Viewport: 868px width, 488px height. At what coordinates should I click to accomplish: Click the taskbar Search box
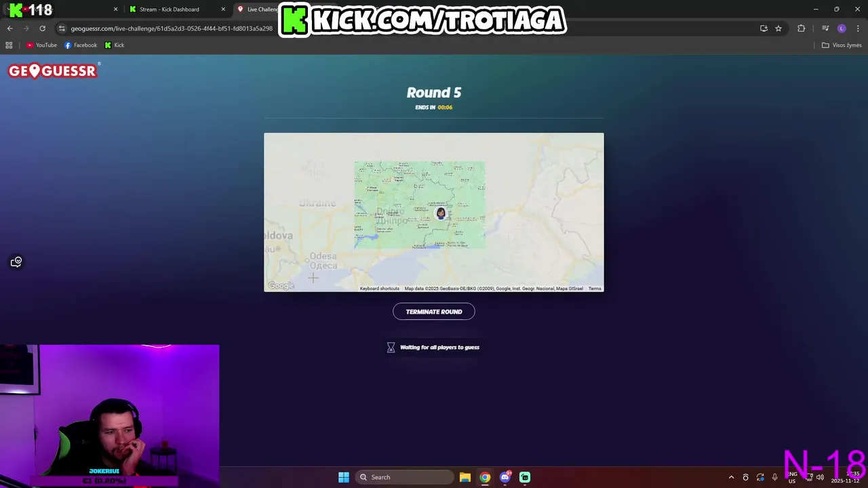[x=404, y=477]
